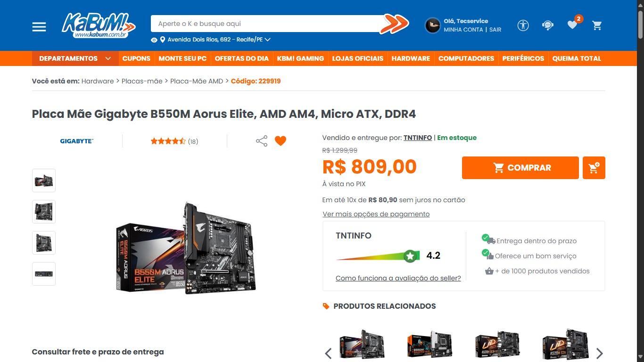Open the customer support headset icon
Screen dimensions: 644x362
pos(547,25)
